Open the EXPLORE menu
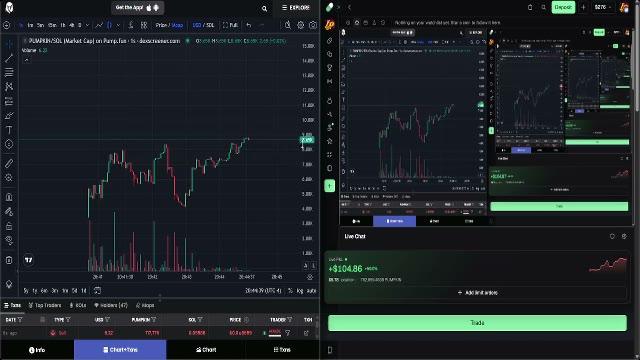 pyautogui.click(x=296, y=8)
